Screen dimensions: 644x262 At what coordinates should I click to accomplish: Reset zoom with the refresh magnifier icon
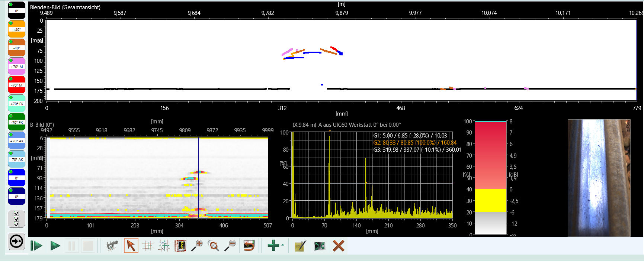214,246
